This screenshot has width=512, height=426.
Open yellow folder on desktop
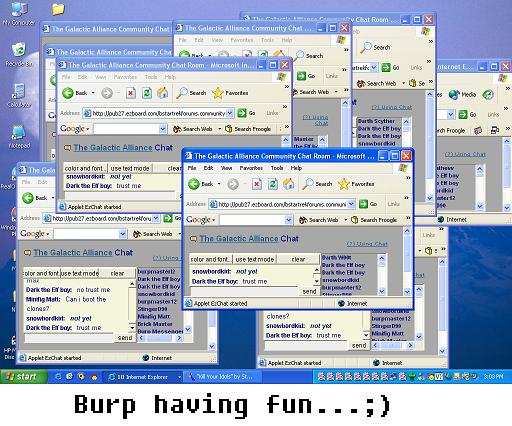click(58, 9)
